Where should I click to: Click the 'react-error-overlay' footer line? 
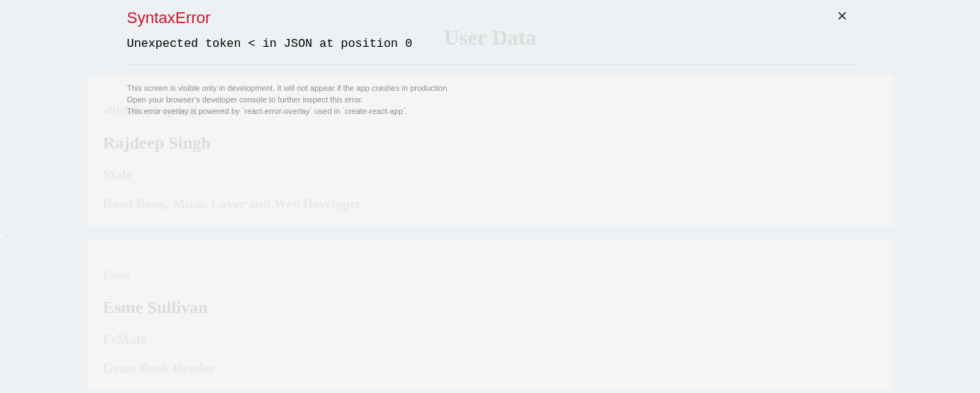pos(267,111)
